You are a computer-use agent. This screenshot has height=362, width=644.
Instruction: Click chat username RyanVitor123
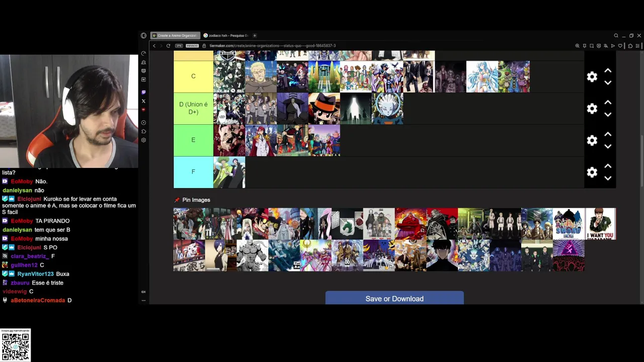tap(35, 274)
